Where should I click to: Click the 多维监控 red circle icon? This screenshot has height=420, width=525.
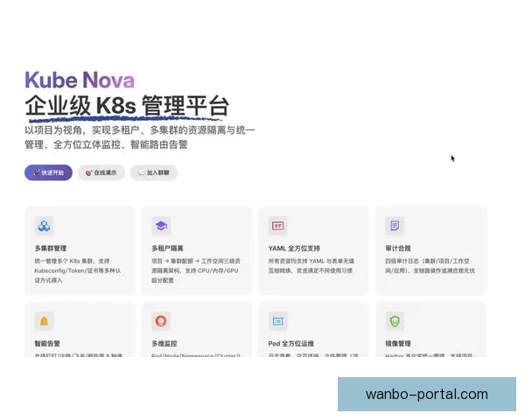[161, 321]
